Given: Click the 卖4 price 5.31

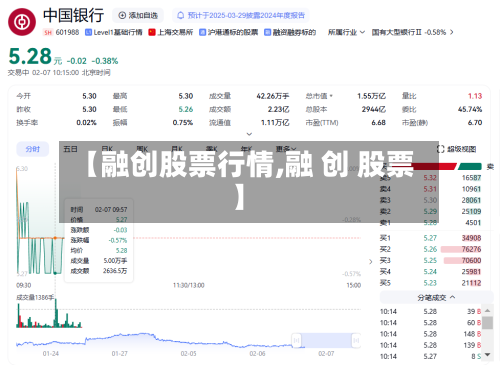Looking at the screenshot, I should coord(430,189).
